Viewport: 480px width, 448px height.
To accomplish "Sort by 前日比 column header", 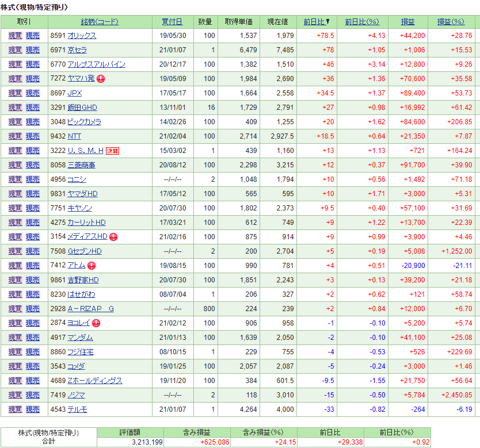I will (x=316, y=22).
